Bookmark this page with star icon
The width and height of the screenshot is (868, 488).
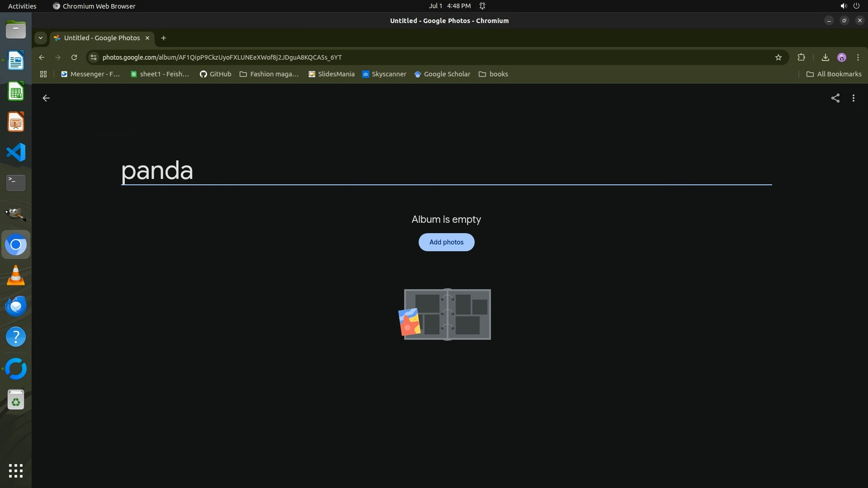(x=778, y=57)
